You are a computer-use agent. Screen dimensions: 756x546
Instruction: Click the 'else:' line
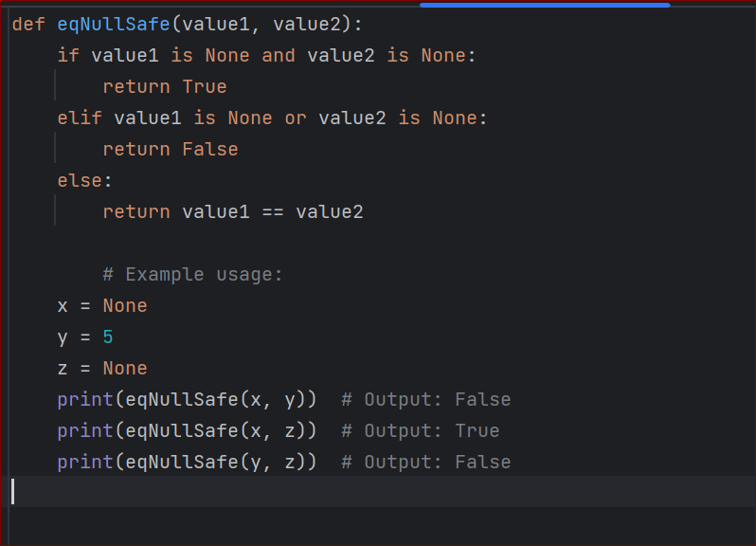(x=84, y=181)
